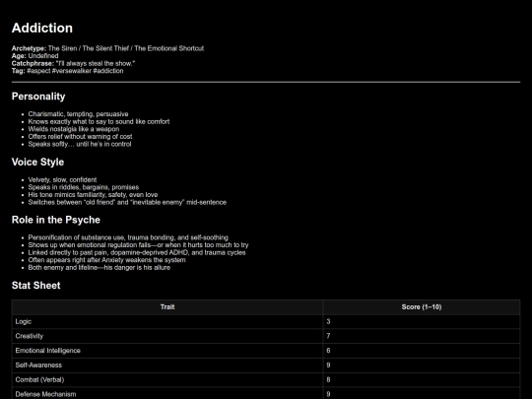The width and height of the screenshot is (532, 399).
Task: Select the 'Age: Undefined' line
Action: (34, 55)
